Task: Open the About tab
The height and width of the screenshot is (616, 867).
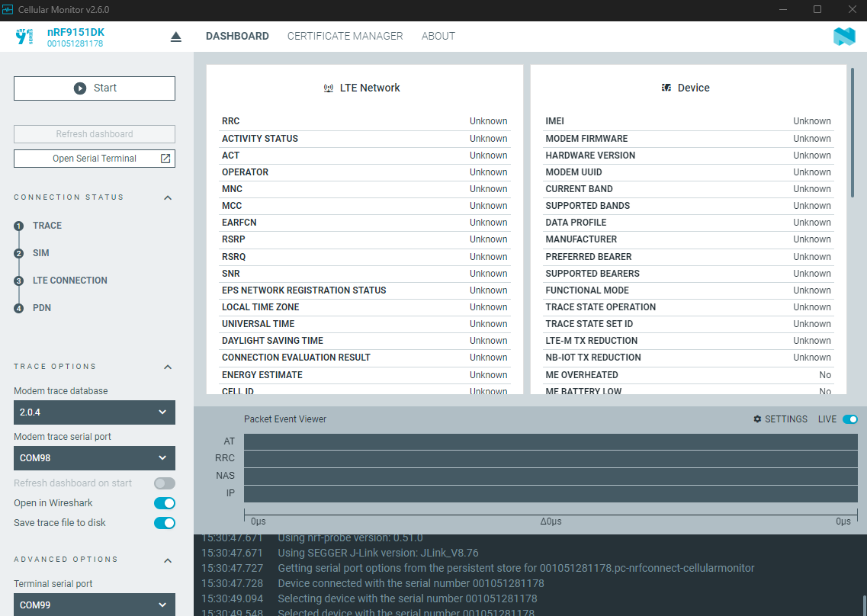Action: [x=438, y=36]
